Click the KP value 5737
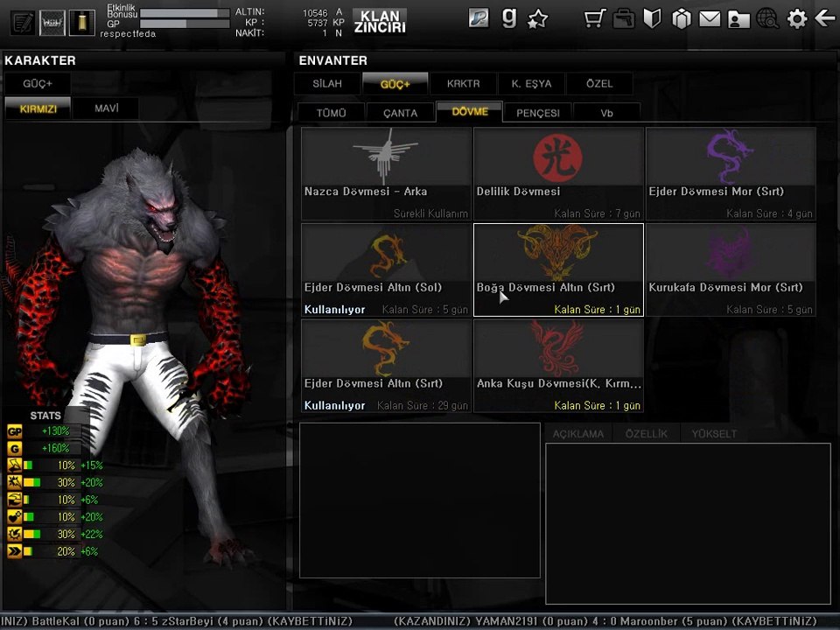The height and width of the screenshot is (630, 840). (x=318, y=23)
